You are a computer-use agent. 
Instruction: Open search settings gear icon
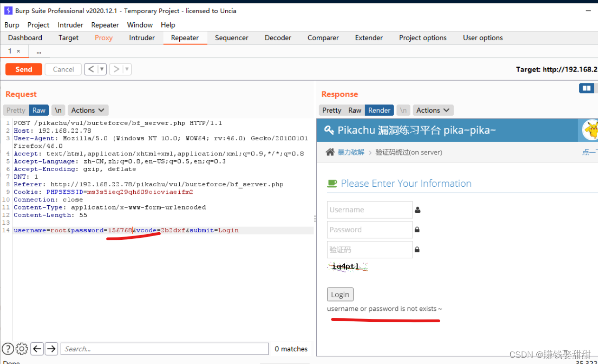click(x=22, y=349)
